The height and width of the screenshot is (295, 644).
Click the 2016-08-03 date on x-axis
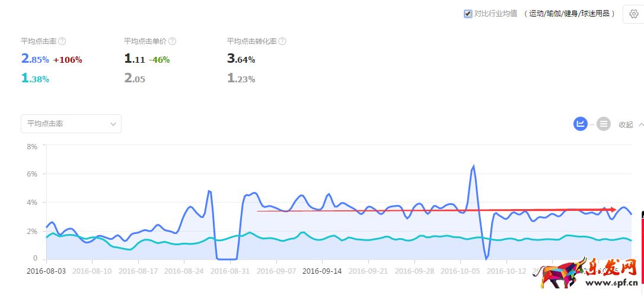[x=46, y=271]
